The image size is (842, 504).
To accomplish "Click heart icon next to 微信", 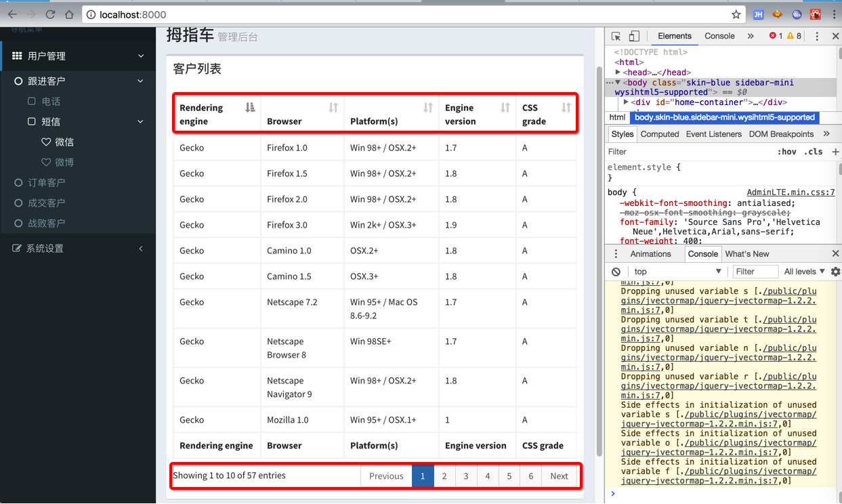I will tap(46, 142).
